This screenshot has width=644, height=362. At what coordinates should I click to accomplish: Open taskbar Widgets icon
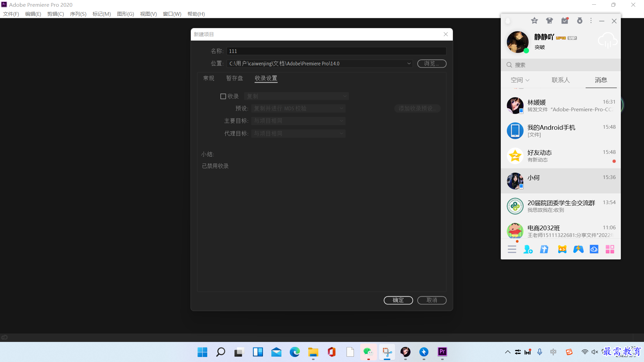pyautogui.click(x=258, y=352)
